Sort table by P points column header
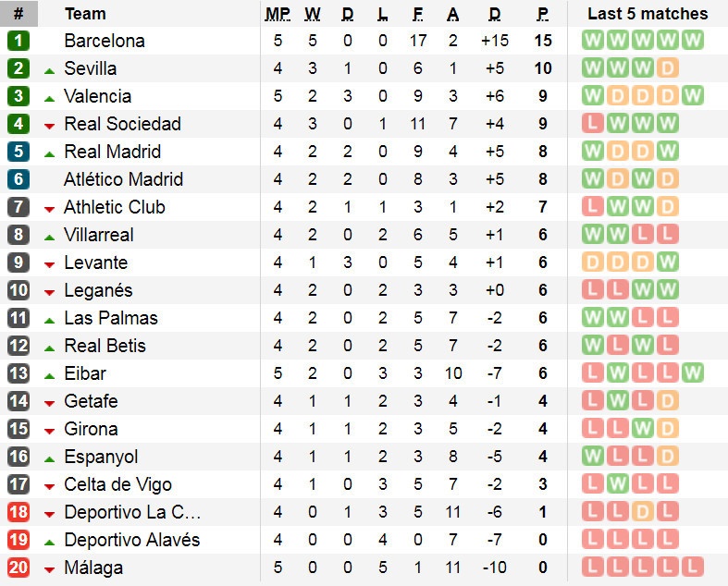 pos(543,14)
